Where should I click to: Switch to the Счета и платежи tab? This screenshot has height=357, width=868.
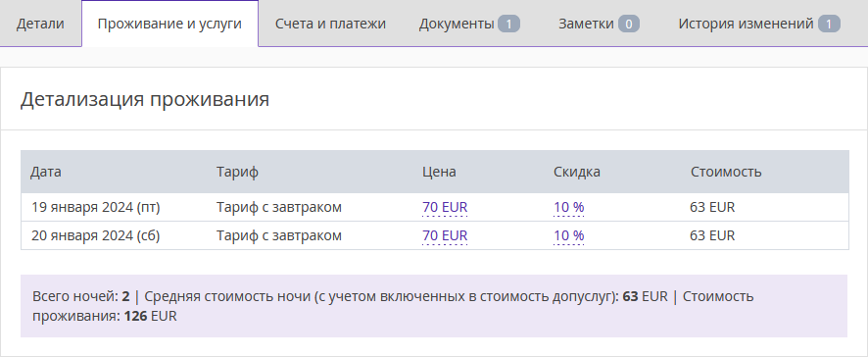point(330,24)
